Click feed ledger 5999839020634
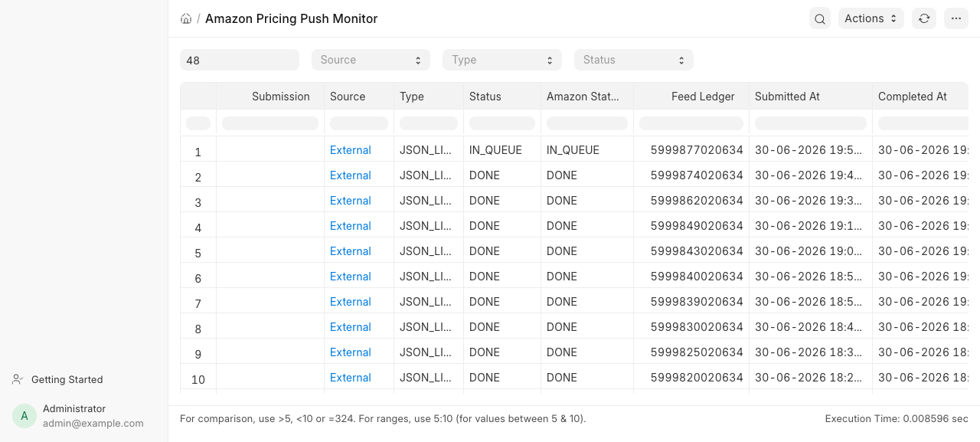 [x=697, y=302]
